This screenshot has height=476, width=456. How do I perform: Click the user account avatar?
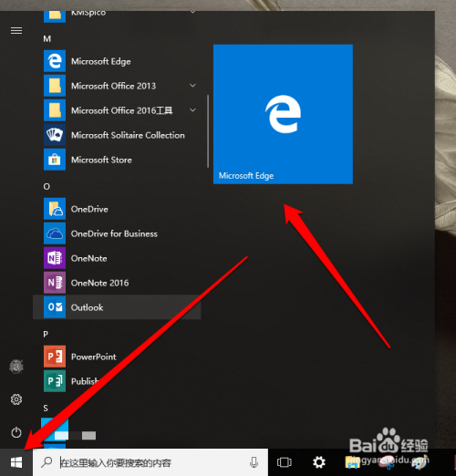pos(16,367)
